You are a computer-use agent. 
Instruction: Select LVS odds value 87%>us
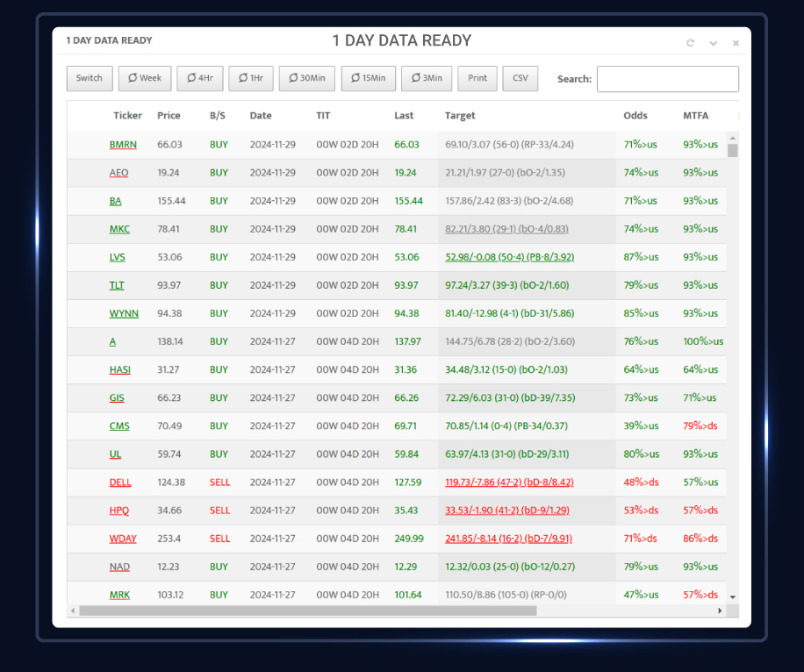coord(641,257)
